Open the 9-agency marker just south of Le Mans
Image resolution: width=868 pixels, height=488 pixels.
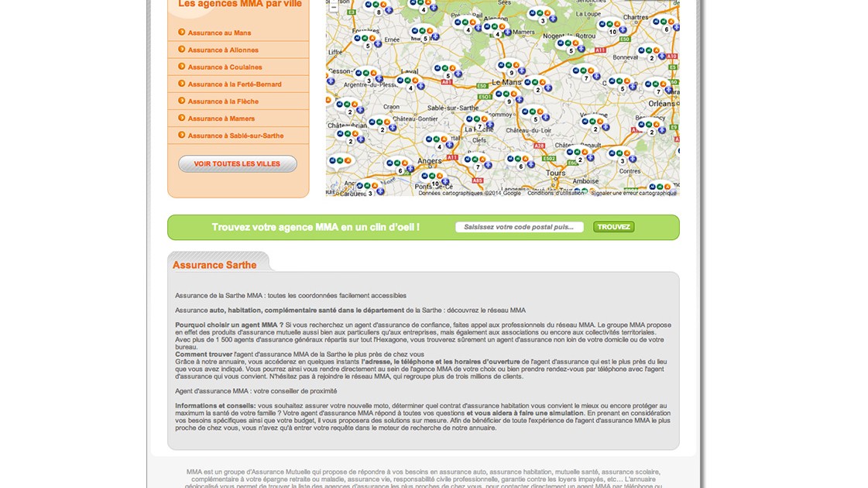pos(508,98)
